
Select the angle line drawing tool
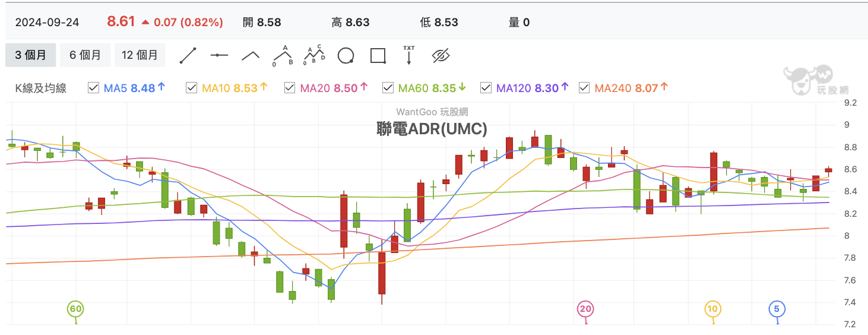[251, 55]
